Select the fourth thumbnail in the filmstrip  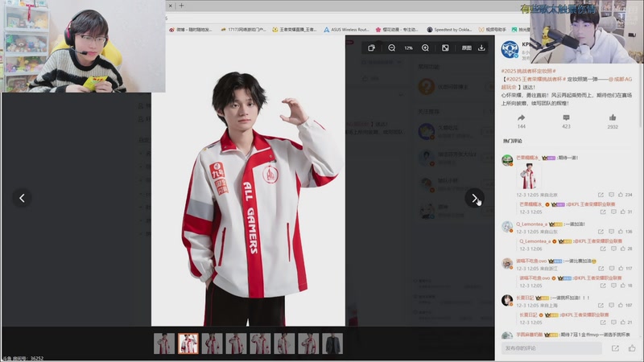tap(236, 343)
